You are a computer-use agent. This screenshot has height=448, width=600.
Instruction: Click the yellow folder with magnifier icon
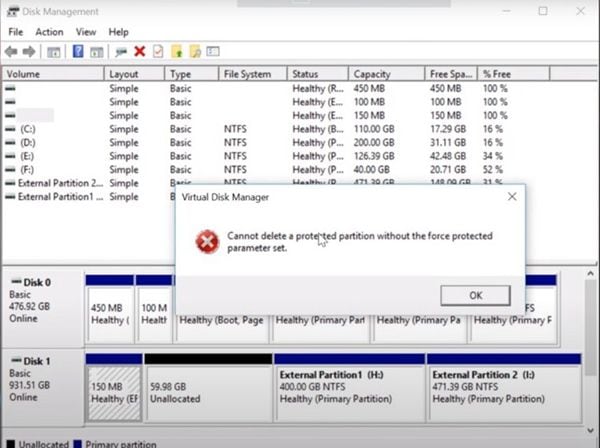(195, 51)
